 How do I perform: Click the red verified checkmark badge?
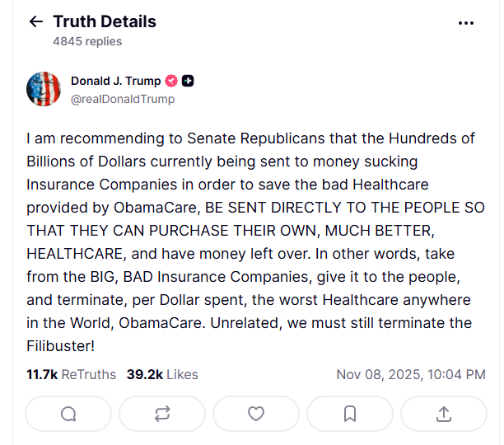(x=172, y=81)
